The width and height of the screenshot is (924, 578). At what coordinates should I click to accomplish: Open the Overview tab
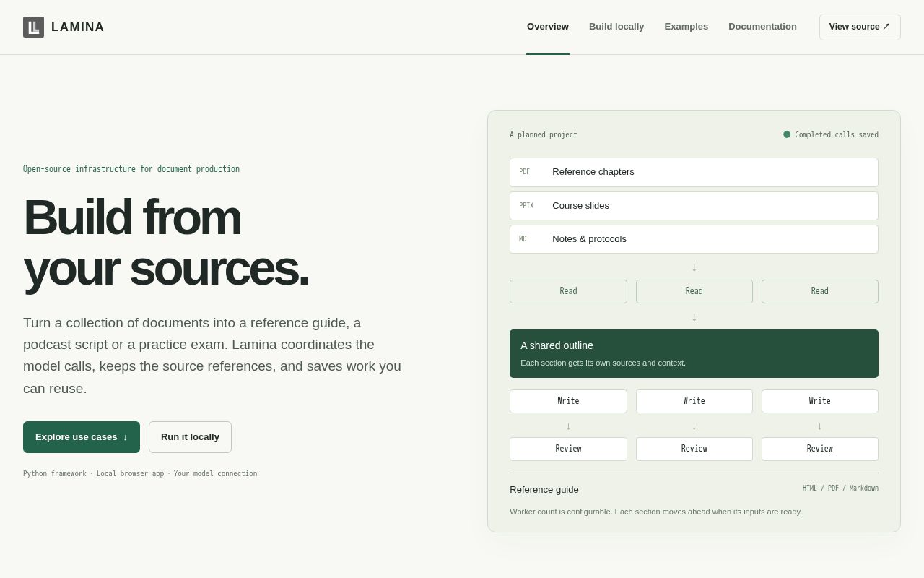(x=548, y=27)
